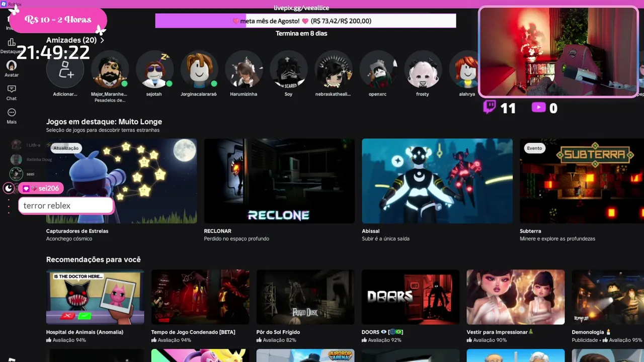Click the Evento badge on Subterra
Image resolution: width=644 pixels, height=362 pixels.
click(x=534, y=148)
